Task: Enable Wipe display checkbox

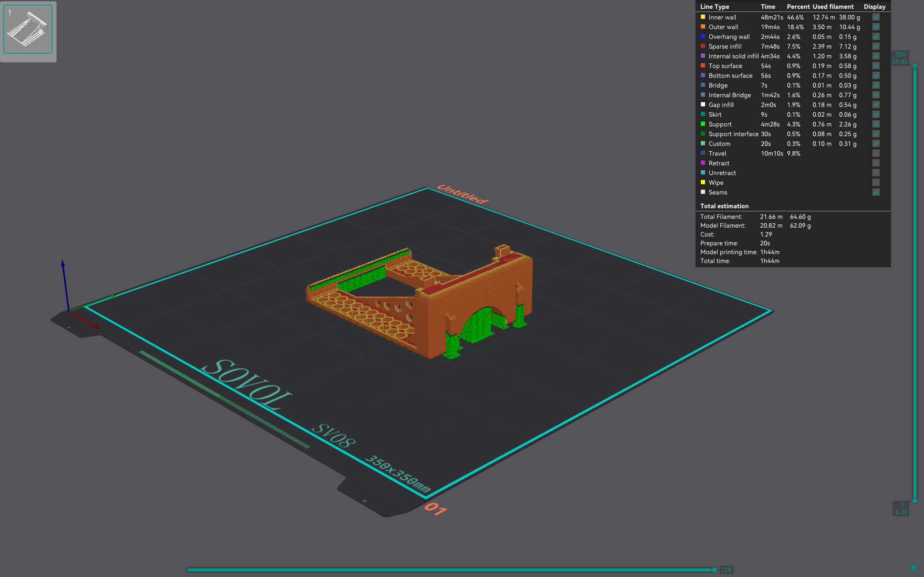Action: click(876, 183)
